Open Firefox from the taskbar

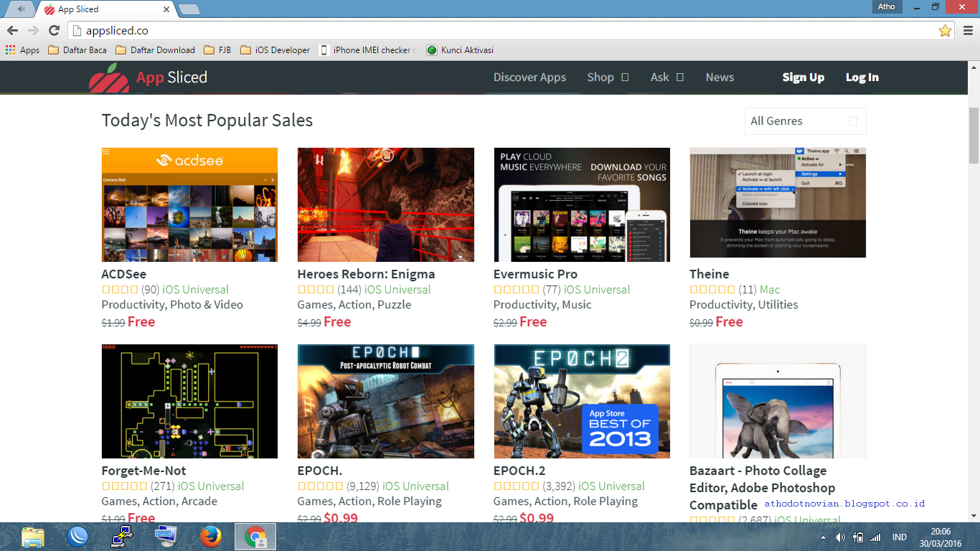point(211,537)
